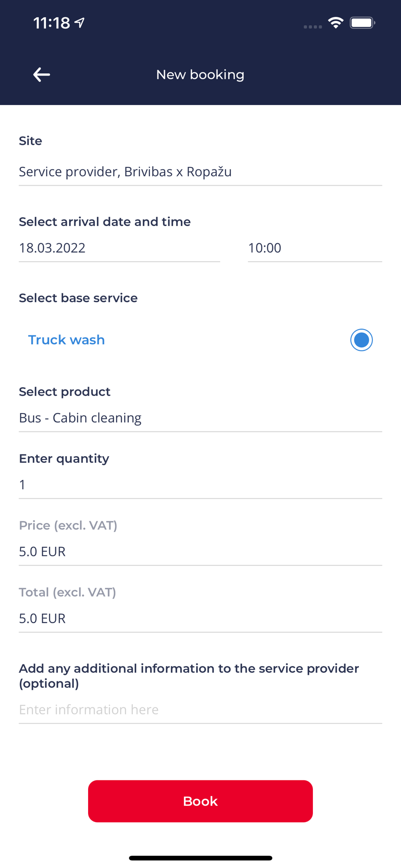The width and height of the screenshot is (401, 868).
Task: Tap the Price (excl. VAT) field
Action: 200,552
